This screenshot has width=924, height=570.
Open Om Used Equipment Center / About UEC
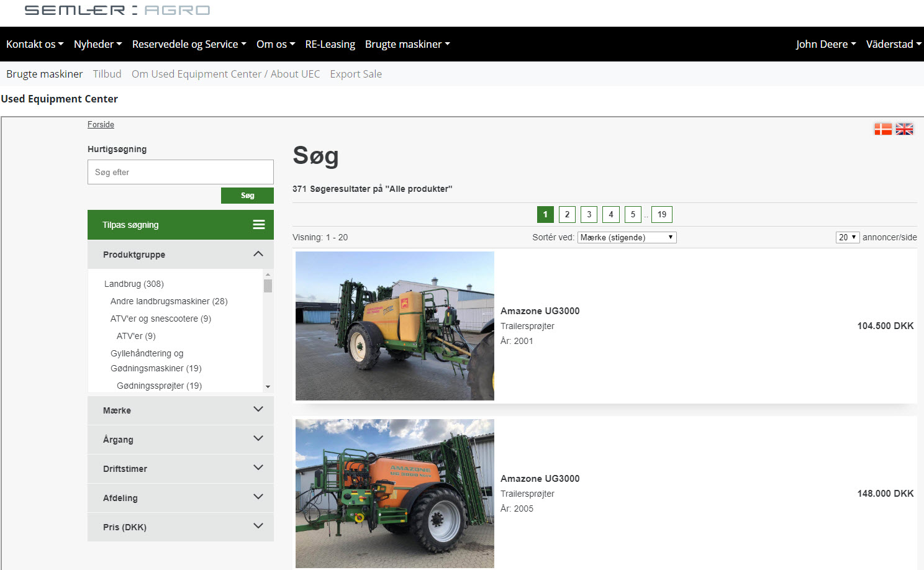tap(225, 74)
